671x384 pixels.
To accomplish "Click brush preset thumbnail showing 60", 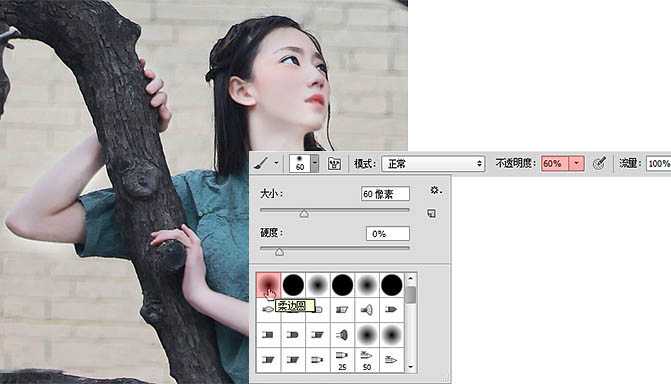I will (300, 164).
